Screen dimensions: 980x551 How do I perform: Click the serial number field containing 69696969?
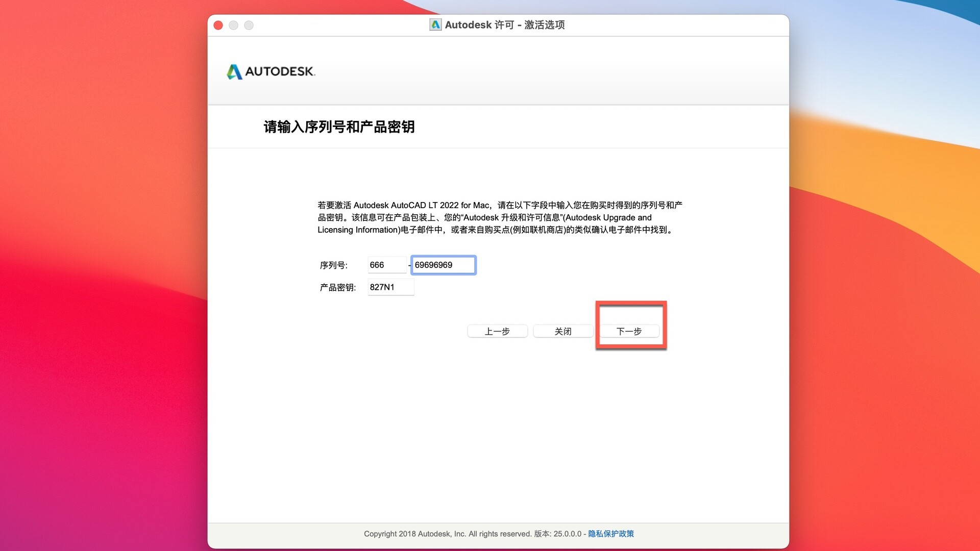(x=443, y=265)
